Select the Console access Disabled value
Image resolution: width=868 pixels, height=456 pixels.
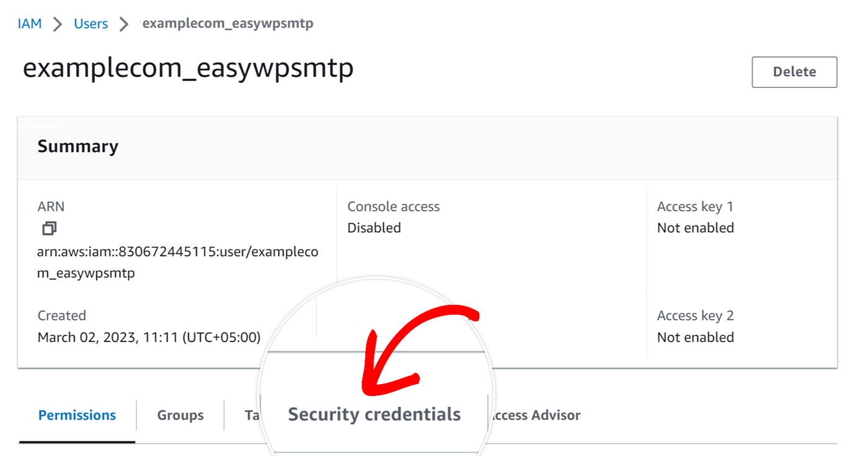pyautogui.click(x=374, y=227)
